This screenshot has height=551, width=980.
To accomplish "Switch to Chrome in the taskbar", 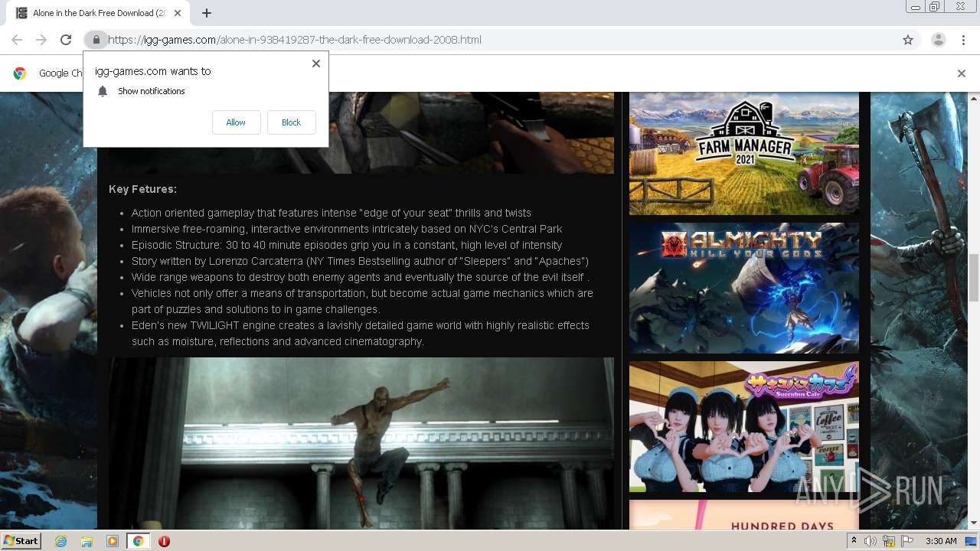I will 138,541.
